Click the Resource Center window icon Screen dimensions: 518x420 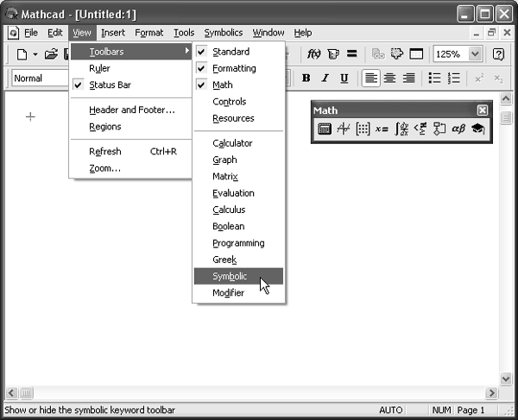click(x=416, y=53)
